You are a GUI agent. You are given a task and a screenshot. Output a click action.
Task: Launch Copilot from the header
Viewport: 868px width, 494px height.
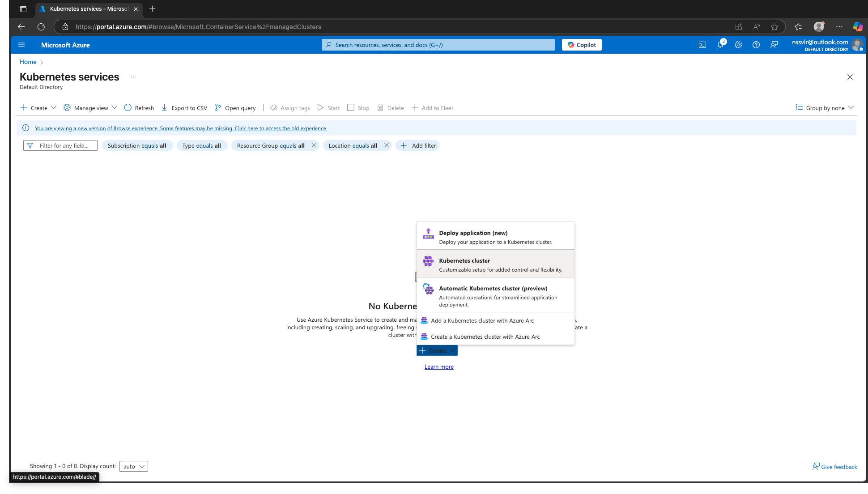pos(581,45)
